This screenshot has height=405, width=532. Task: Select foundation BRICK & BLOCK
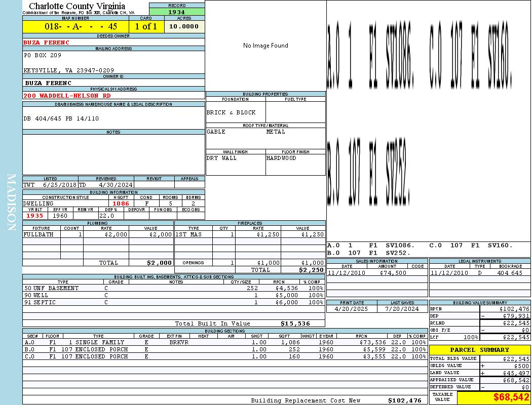[231, 112]
